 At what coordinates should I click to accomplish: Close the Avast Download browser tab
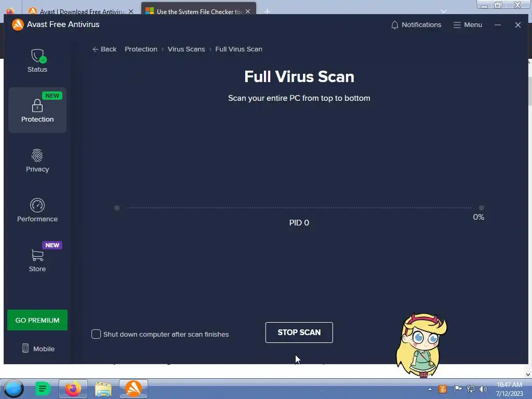(131, 11)
